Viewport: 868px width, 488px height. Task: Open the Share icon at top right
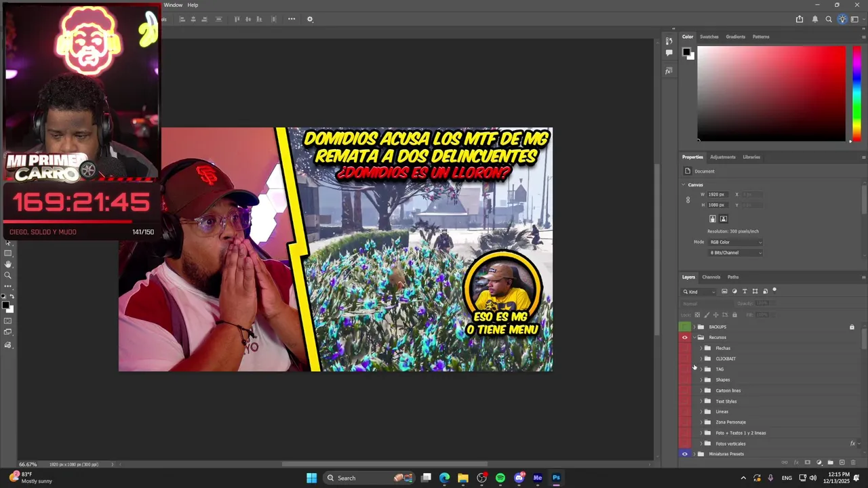point(800,19)
